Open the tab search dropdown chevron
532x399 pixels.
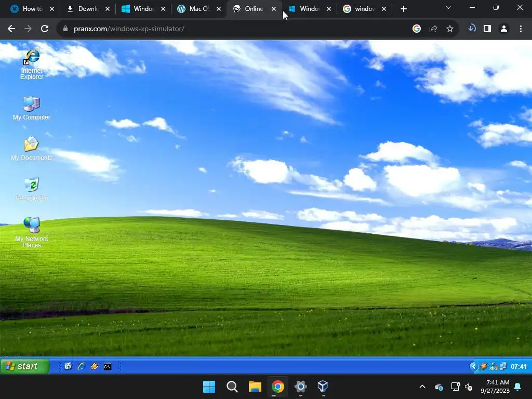pos(448,7)
